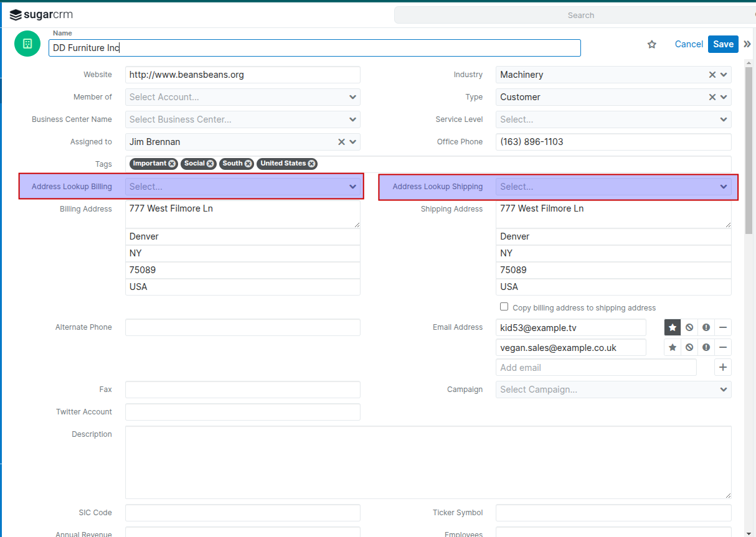The height and width of the screenshot is (537, 756).
Task: Flag vegan.sales@example.co.uk as invalid email
Action: (706, 347)
